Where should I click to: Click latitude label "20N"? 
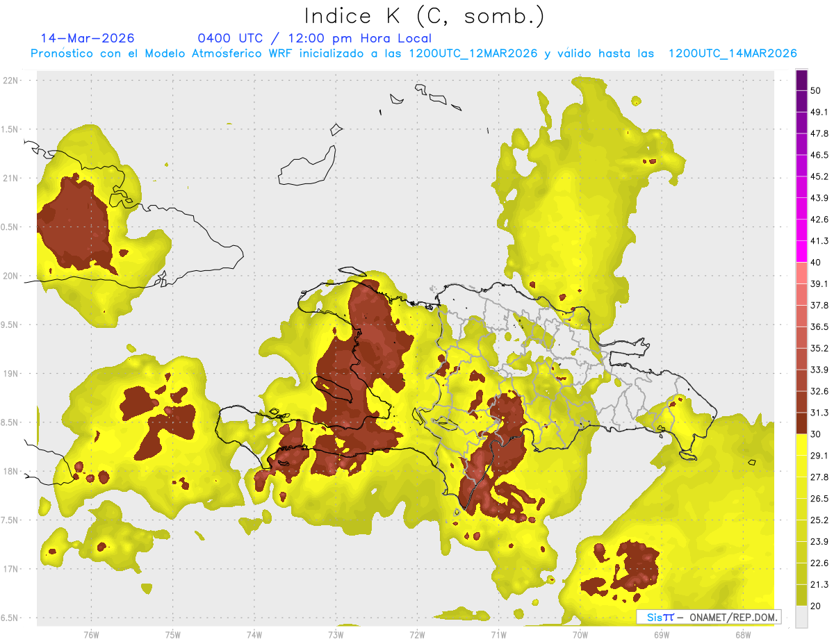coord(11,276)
